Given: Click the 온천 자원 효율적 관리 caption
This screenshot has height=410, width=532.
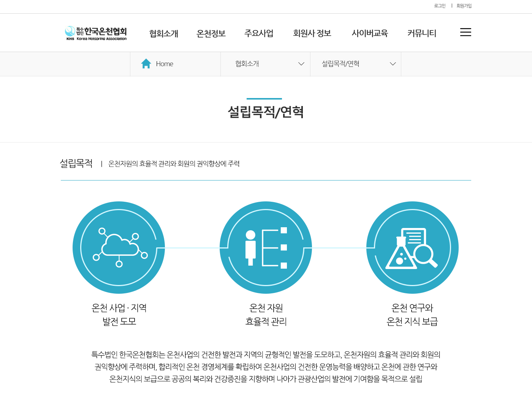Looking at the screenshot, I should pos(266,315).
